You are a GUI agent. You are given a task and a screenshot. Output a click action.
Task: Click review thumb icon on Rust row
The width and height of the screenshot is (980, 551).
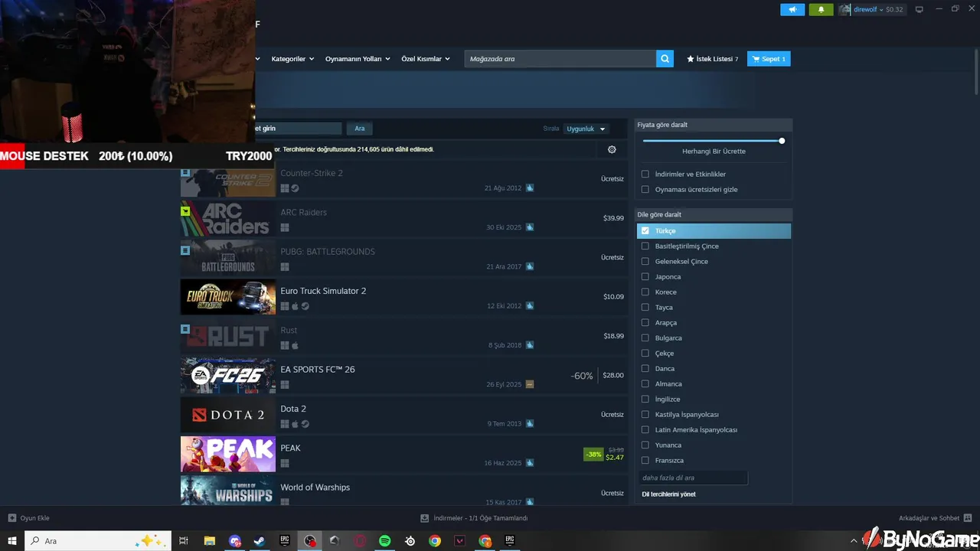pos(530,345)
